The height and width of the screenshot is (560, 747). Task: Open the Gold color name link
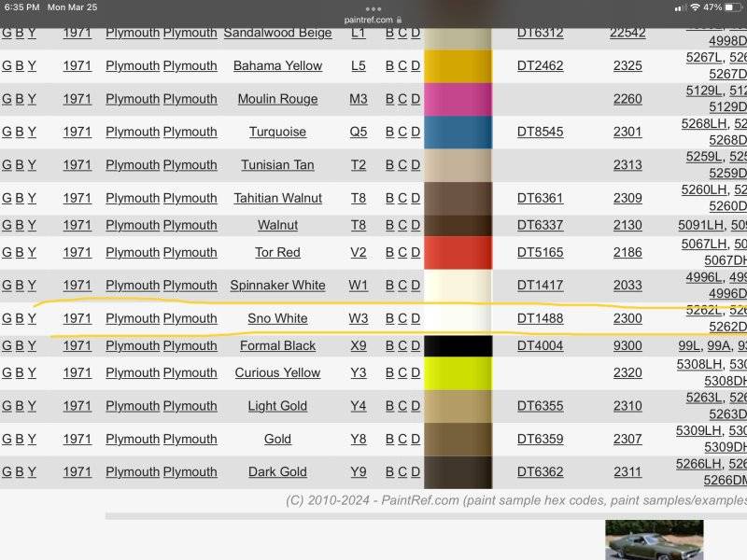[277, 439]
